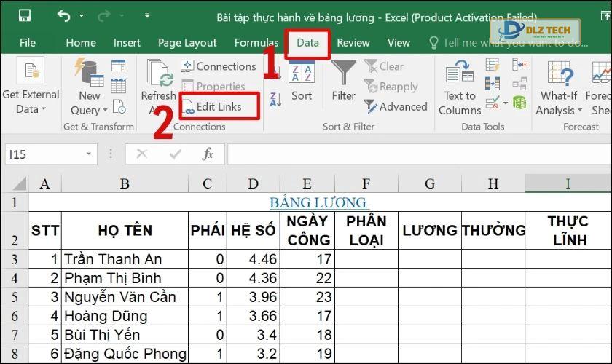This screenshot has width=612, height=364.
Task: Select row 5 header
Action: (x=15, y=297)
